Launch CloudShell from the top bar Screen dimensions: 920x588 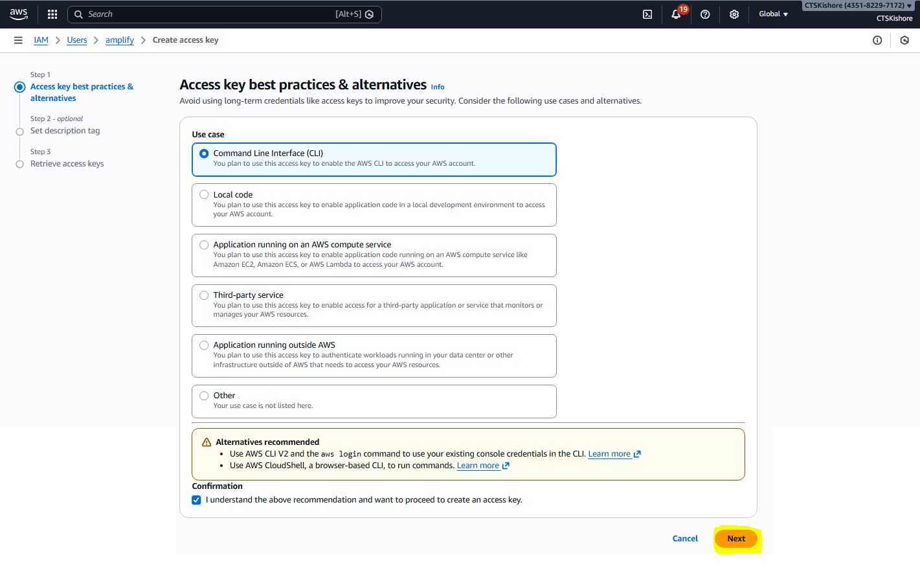(x=647, y=14)
